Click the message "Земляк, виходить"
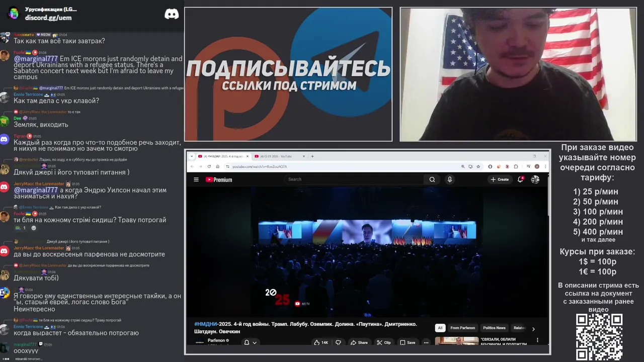The width and height of the screenshot is (644, 362). pyautogui.click(x=41, y=125)
